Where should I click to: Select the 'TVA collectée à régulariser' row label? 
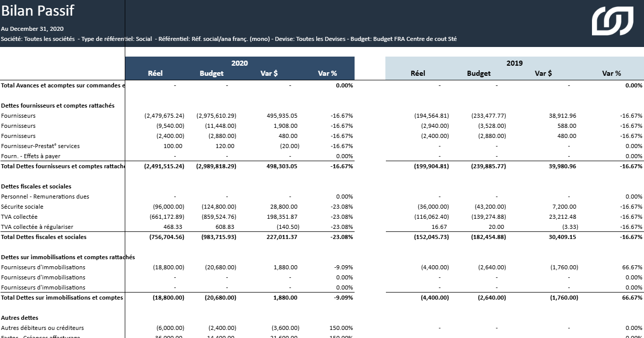pos(37,227)
